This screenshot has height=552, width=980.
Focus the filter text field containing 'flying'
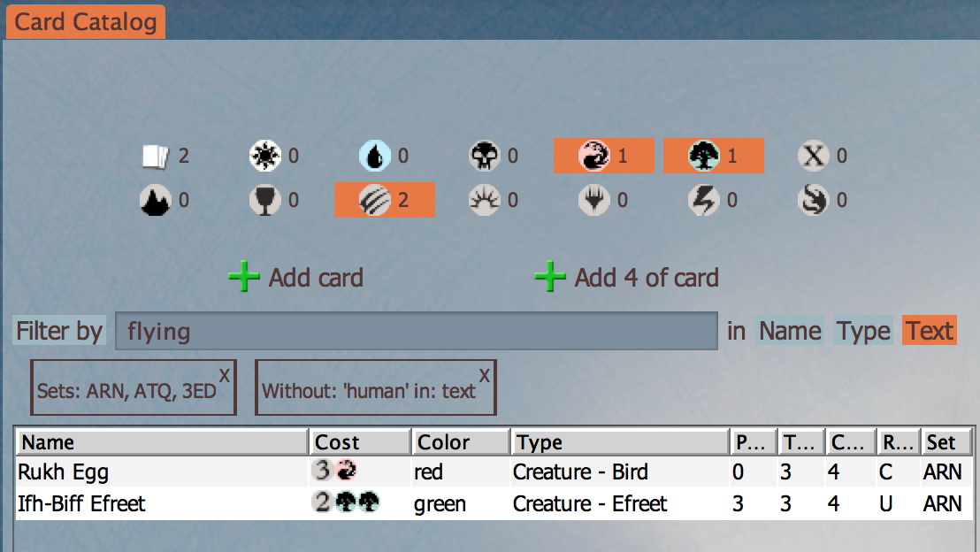point(416,332)
